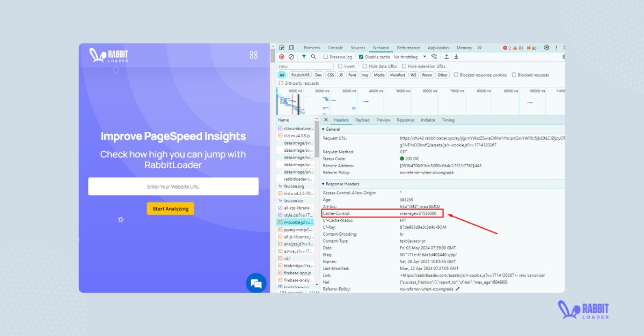Uncheck the Disable cache checkbox

click(361, 57)
